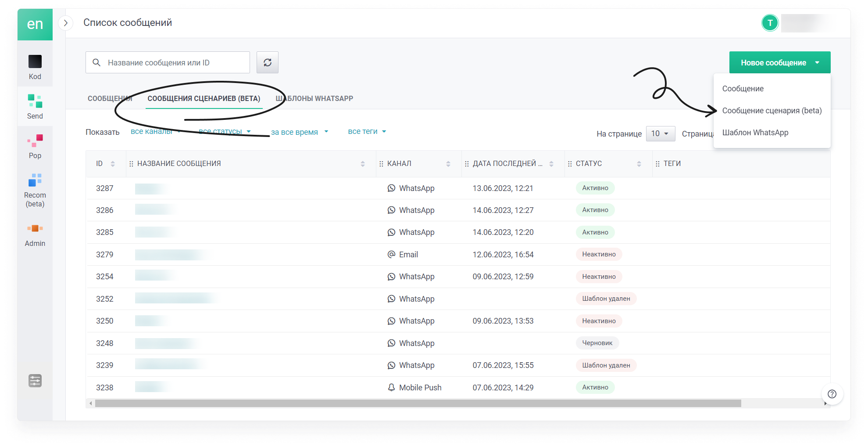This screenshot has height=447, width=868.
Task: Sort by Название сообщения column arrows
Action: pyautogui.click(x=363, y=164)
